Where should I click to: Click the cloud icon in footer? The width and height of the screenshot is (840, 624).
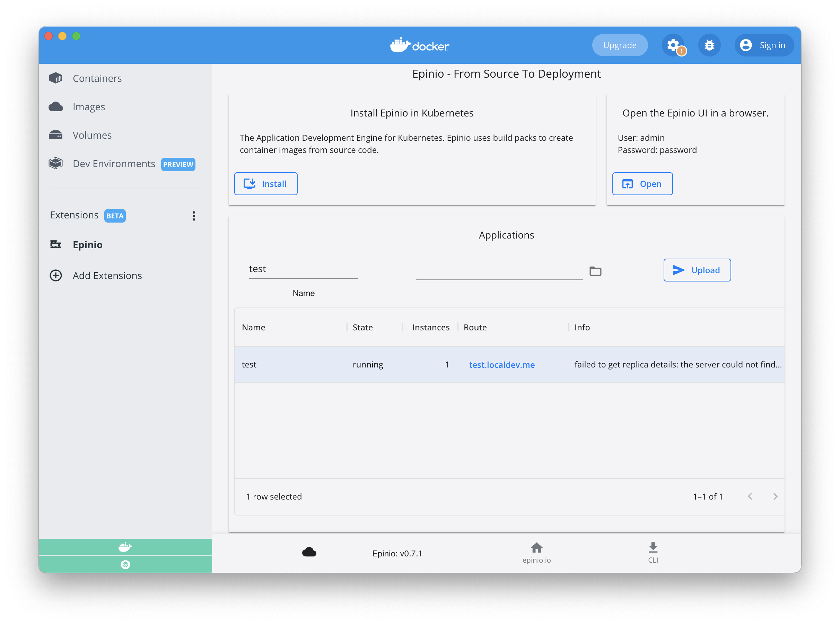point(309,552)
